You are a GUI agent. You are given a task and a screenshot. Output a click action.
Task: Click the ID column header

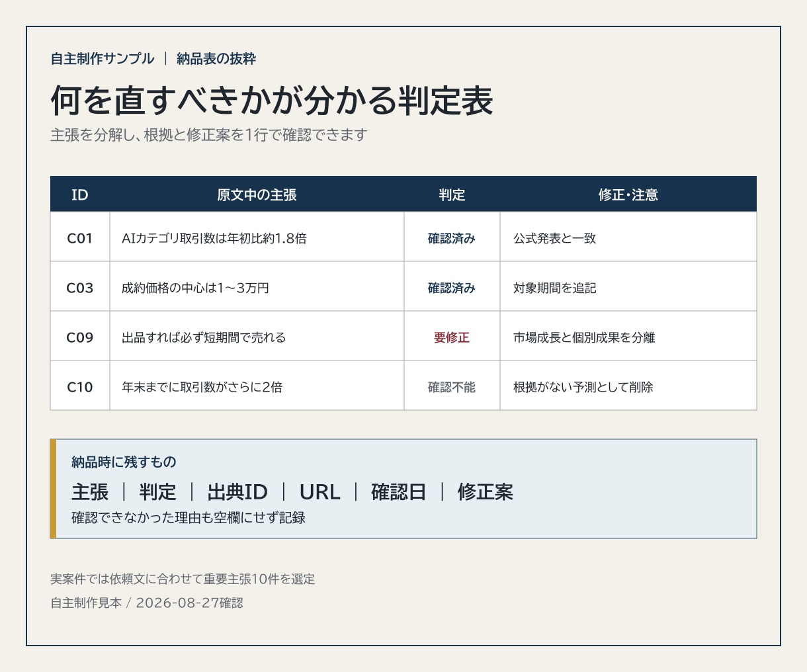pyautogui.click(x=80, y=195)
